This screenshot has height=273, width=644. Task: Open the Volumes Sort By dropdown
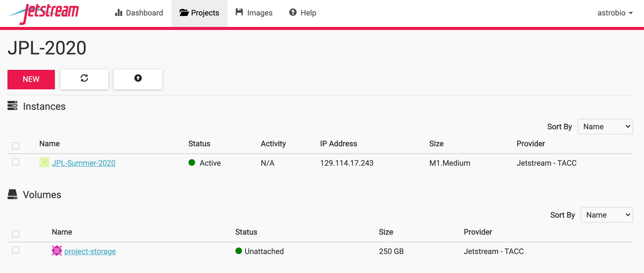click(x=607, y=215)
